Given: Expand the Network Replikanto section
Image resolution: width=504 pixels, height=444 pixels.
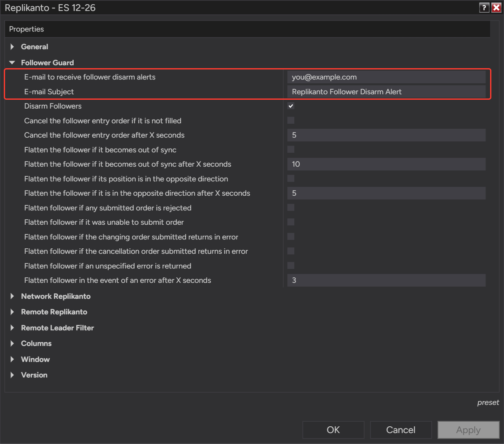Looking at the screenshot, I should click(x=12, y=296).
